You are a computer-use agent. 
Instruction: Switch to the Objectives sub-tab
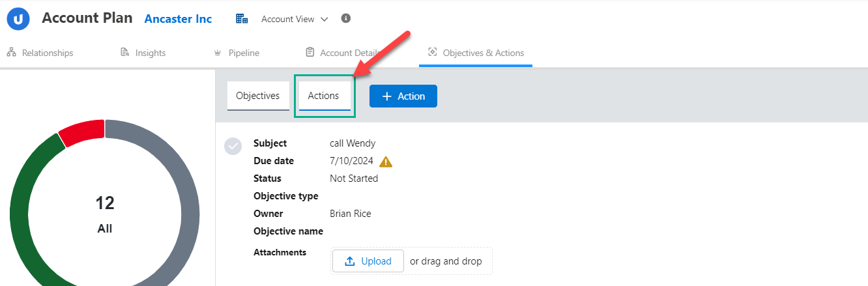257,96
